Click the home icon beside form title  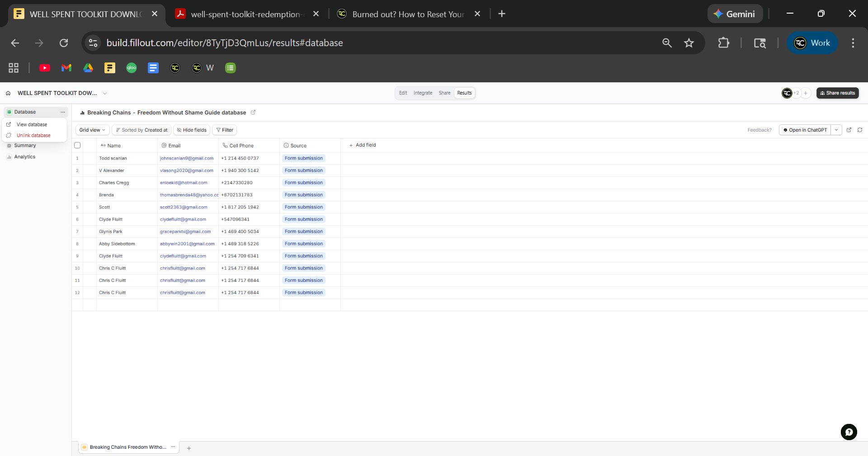(8, 93)
